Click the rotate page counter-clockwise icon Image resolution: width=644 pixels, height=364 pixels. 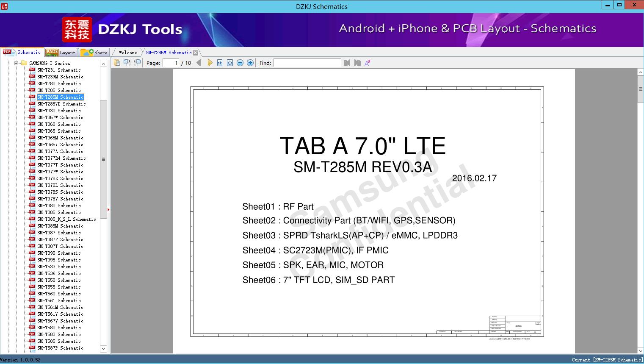[127, 63]
